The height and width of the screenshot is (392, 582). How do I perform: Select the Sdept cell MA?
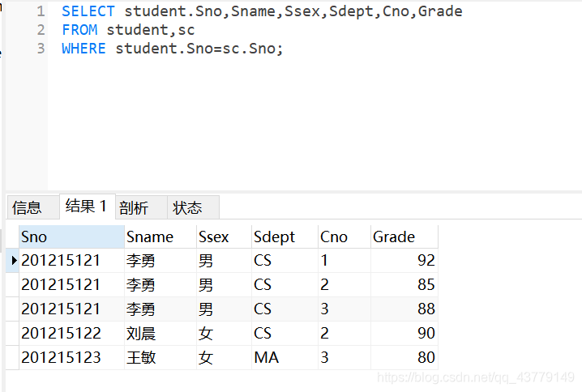285,357
